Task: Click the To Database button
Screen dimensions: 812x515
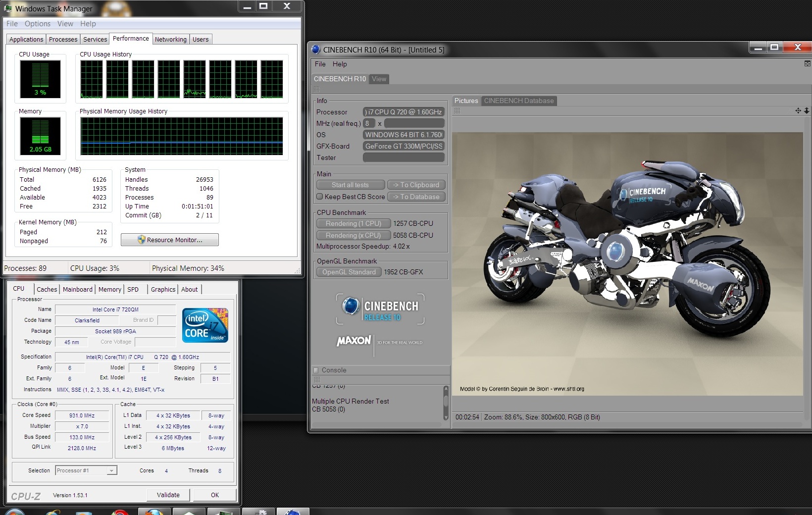Action: [416, 197]
